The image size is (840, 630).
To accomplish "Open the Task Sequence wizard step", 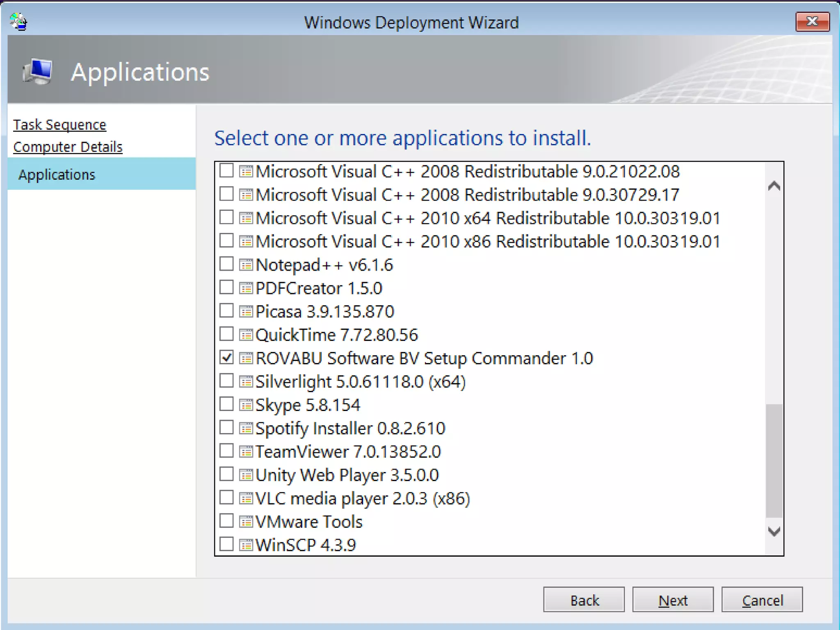I will coord(59,125).
